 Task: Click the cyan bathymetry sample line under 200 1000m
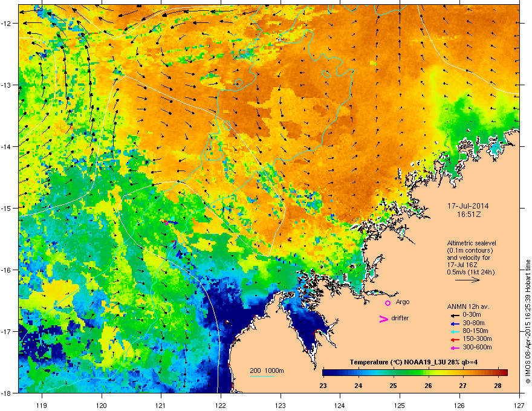point(262,376)
